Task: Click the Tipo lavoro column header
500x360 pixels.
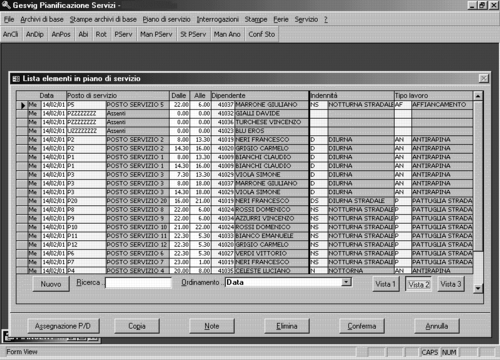Action: (x=433, y=96)
